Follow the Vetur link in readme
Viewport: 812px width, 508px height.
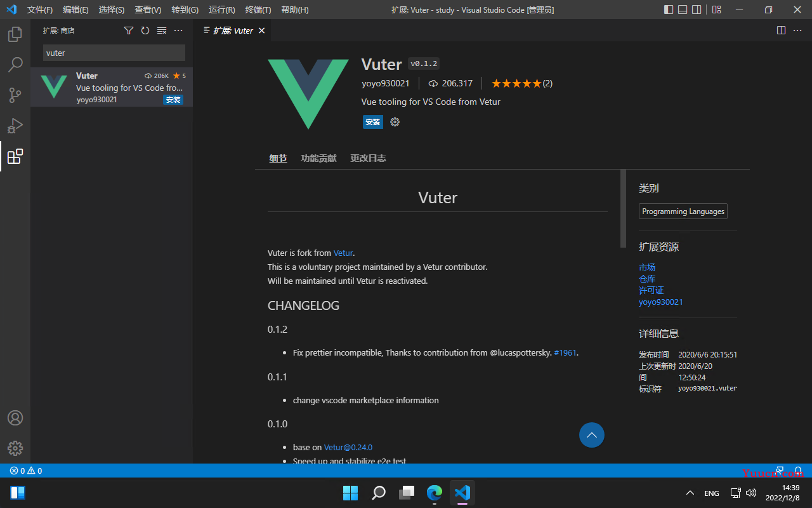pos(343,253)
